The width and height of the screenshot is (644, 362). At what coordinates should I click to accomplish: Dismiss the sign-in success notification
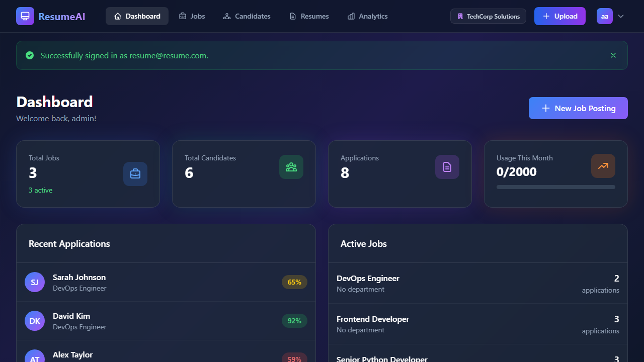[x=613, y=55]
